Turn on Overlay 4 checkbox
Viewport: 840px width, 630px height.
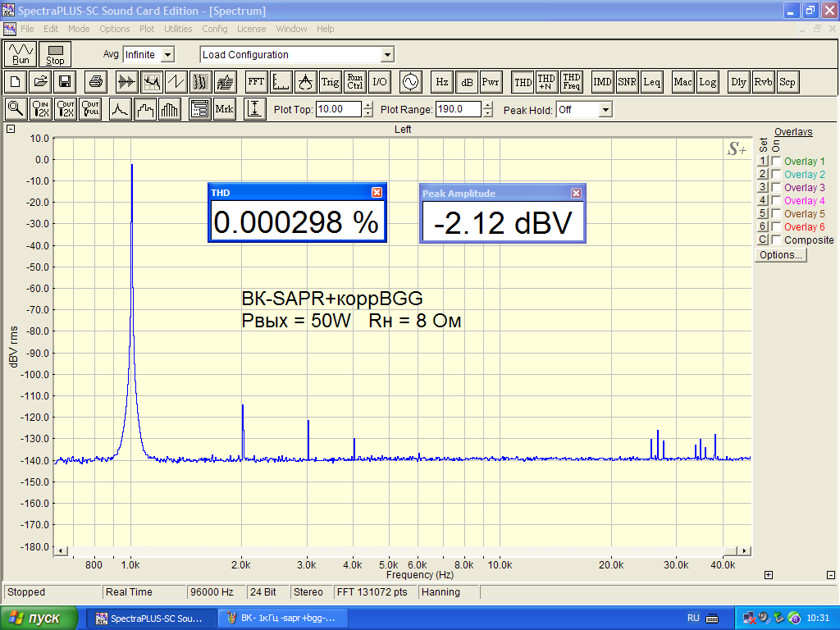click(776, 201)
